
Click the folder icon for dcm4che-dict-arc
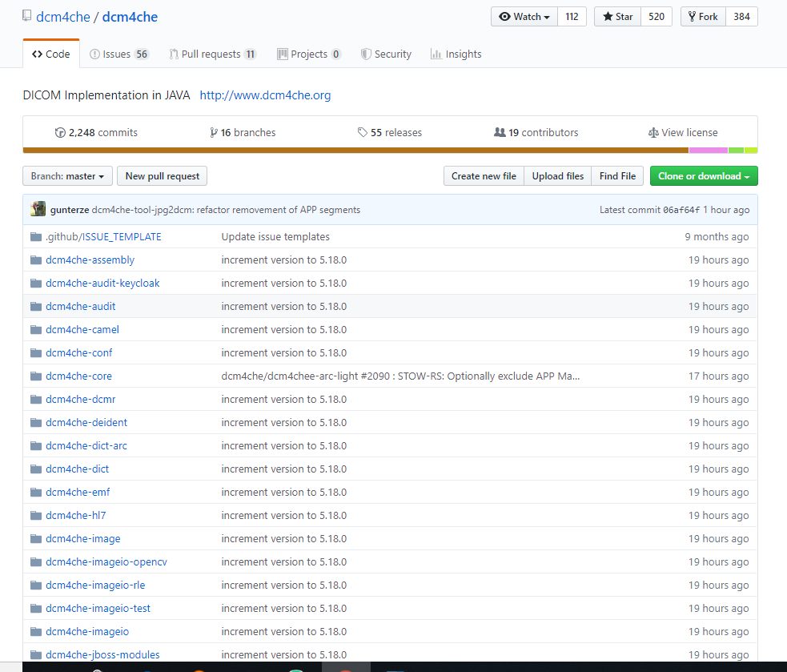pyautogui.click(x=36, y=446)
